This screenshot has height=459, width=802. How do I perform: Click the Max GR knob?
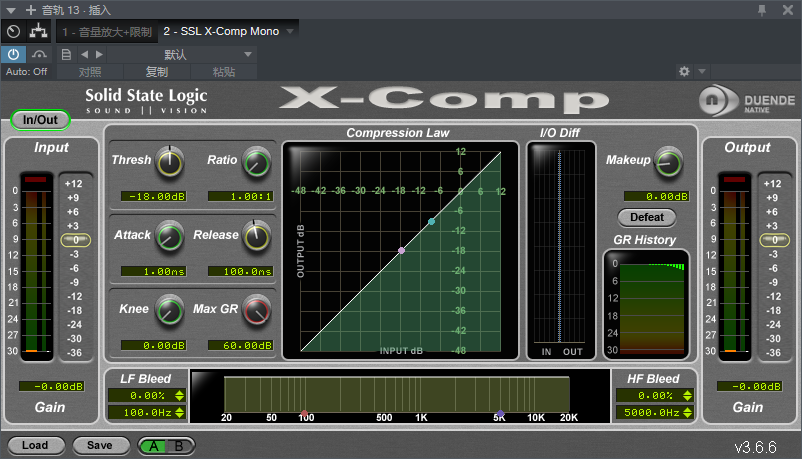[257, 311]
